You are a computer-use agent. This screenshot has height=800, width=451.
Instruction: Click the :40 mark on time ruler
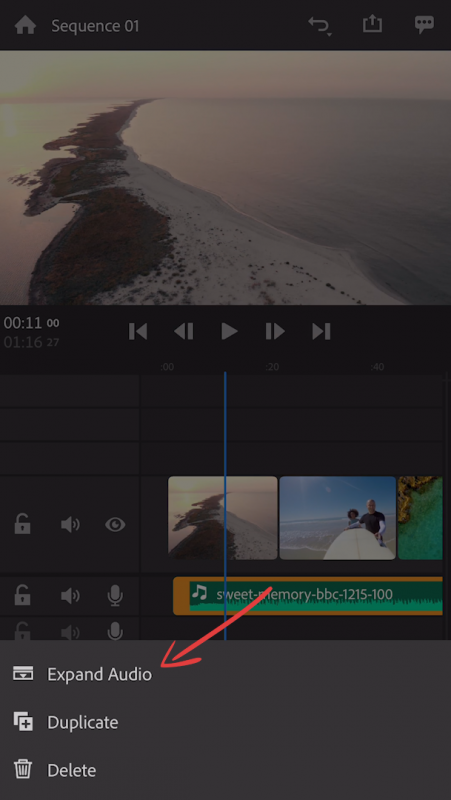click(x=377, y=367)
